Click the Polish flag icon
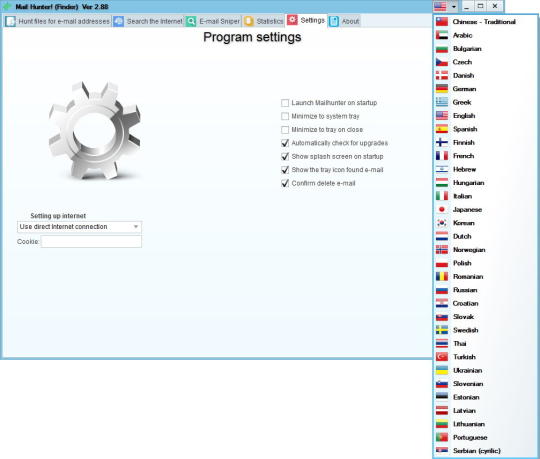 [x=442, y=263]
